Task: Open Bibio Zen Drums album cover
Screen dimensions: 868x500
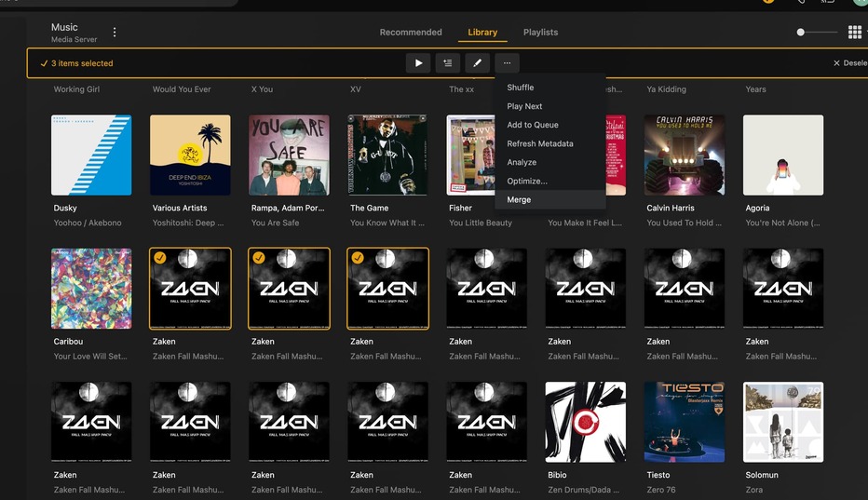Action: click(x=585, y=422)
